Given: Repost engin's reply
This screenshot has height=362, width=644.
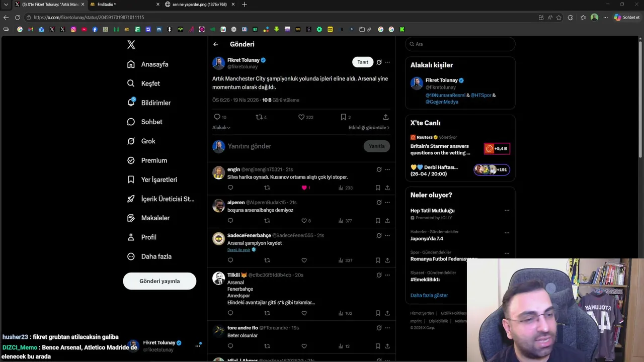Looking at the screenshot, I should click(x=267, y=188).
